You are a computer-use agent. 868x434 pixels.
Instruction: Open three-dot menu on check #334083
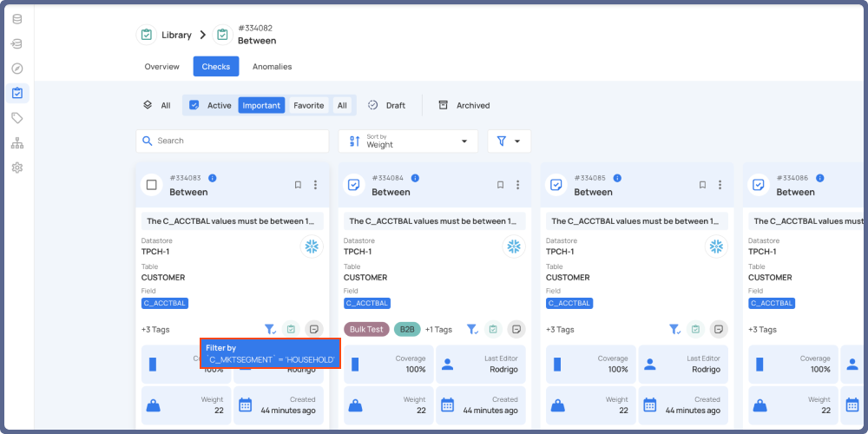point(315,185)
